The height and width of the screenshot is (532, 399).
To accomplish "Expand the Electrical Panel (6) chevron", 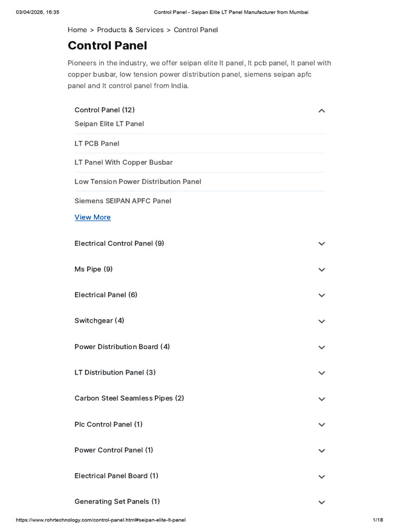I will [x=322, y=296].
